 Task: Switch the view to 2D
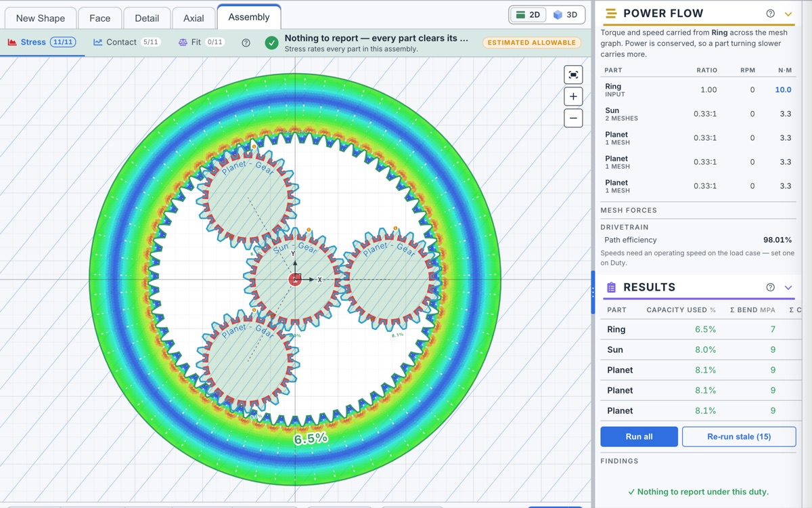[528, 15]
